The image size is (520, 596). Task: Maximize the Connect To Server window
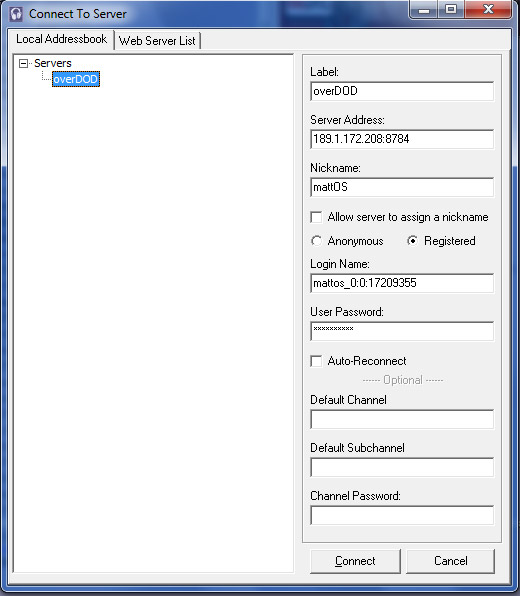450,10
